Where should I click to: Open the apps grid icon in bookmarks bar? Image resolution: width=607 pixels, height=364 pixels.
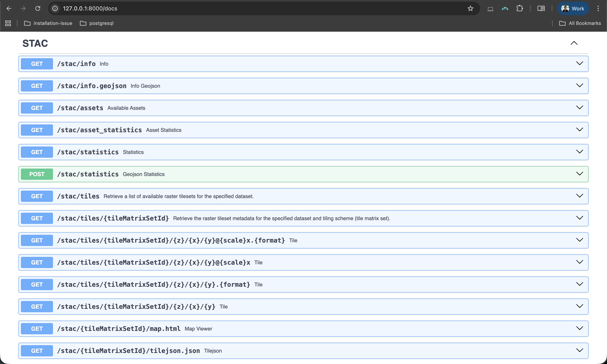(8, 23)
